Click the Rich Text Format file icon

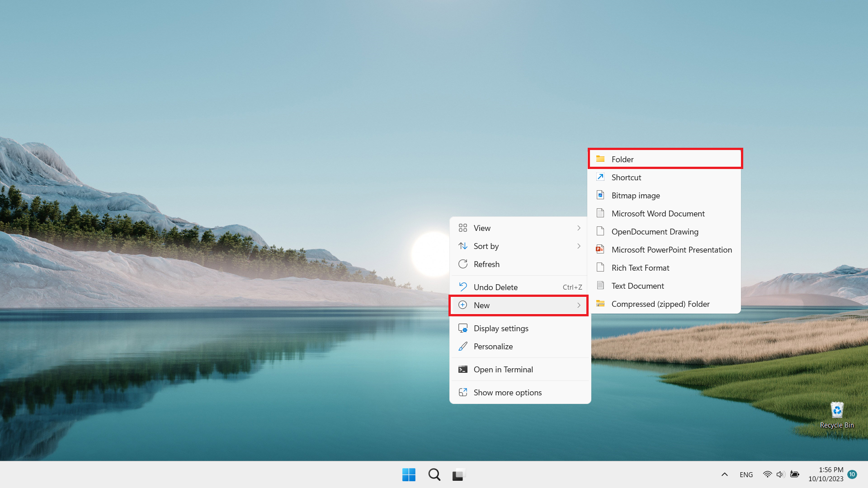click(600, 267)
